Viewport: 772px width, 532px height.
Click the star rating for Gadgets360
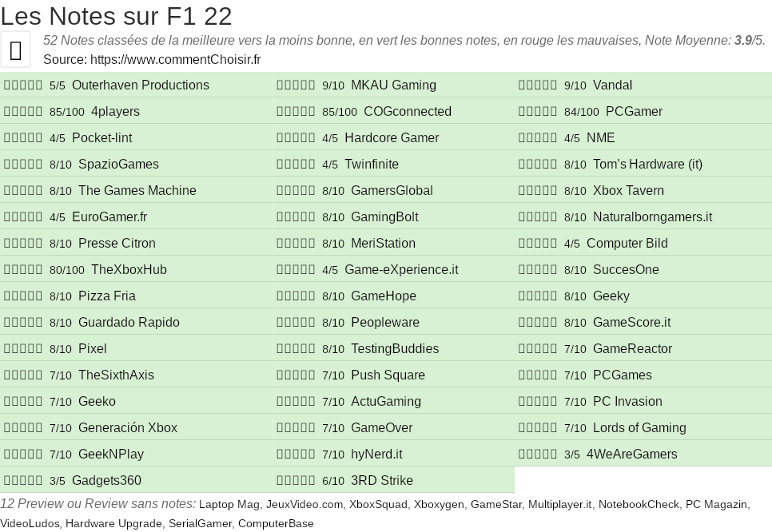tap(23, 481)
